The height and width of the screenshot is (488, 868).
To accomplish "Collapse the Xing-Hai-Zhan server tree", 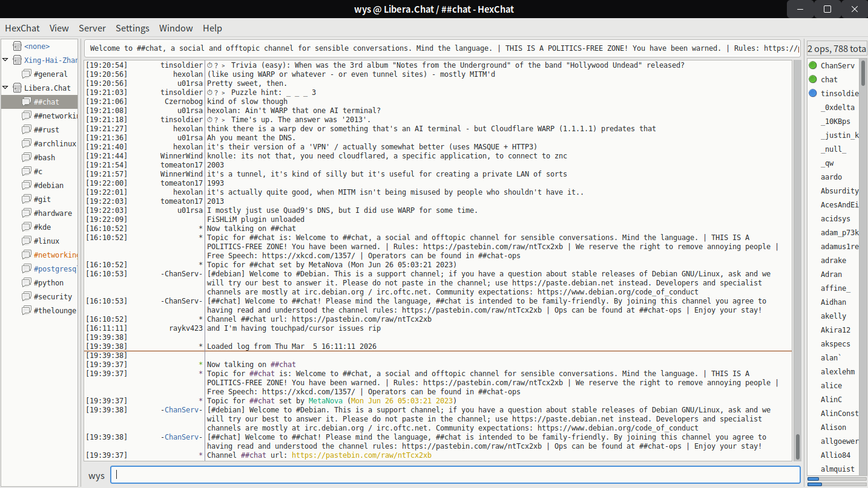I will coord(5,60).
